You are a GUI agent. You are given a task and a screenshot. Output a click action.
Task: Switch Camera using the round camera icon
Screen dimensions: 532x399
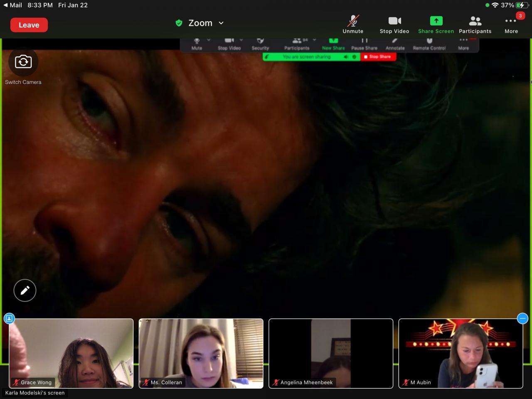[x=23, y=62]
